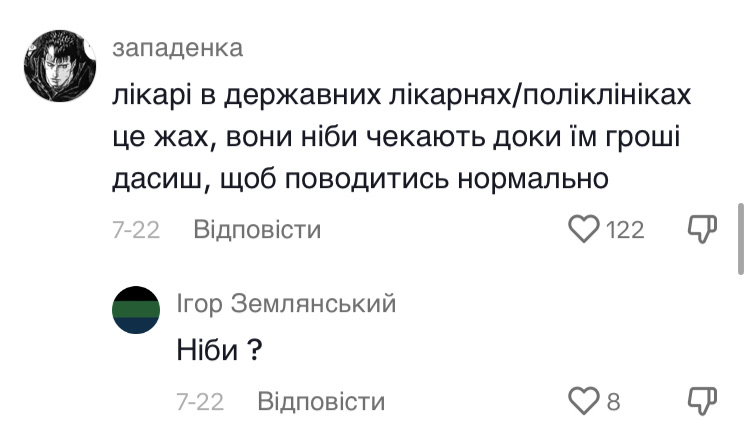Click the 122 likes count
Viewport: 750px width, 435px height.
(625, 230)
